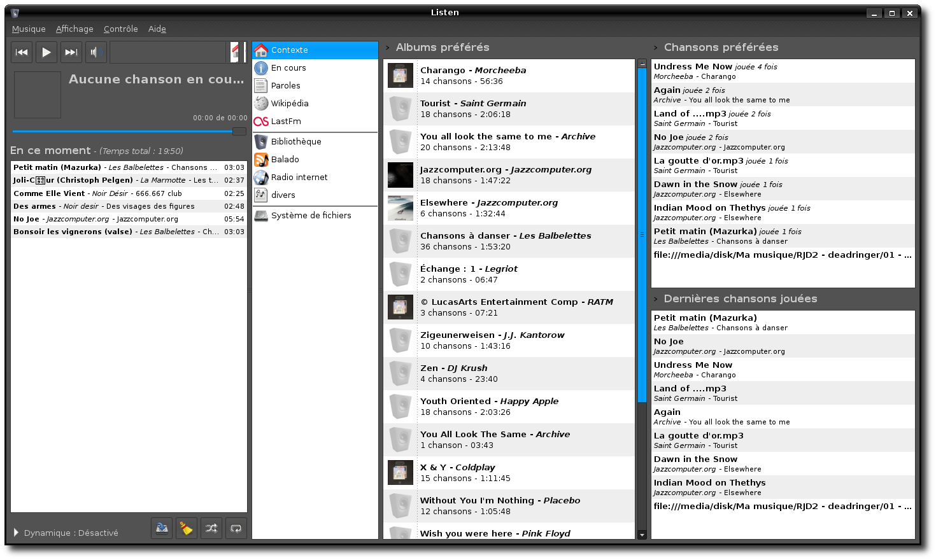Select 'Dawn in the Snow jouée 1 fois'
The image size is (936, 560).
pos(783,189)
